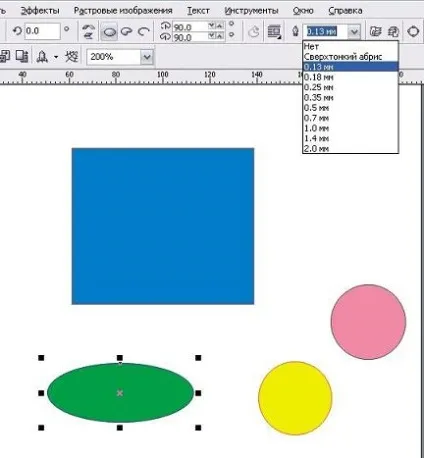Image resolution: width=424 pixels, height=458 pixels.
Task: Click the upper 90.0 starting angle field
Action: (x=189, y=27)
